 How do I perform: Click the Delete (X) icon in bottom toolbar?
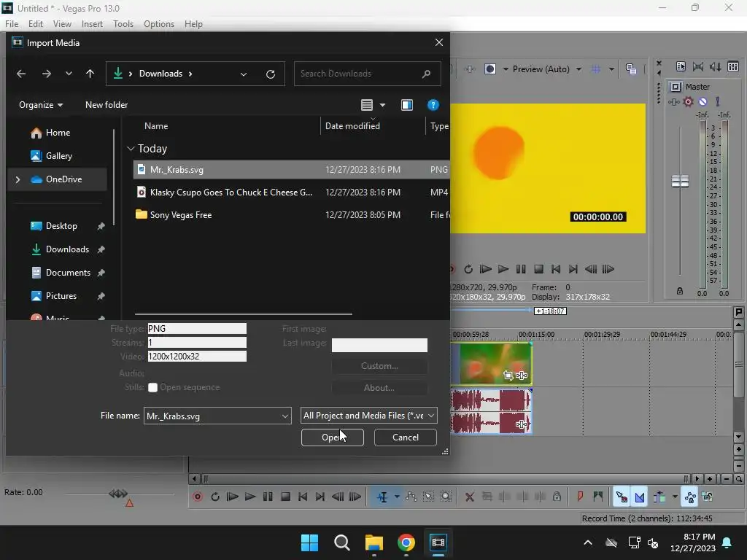tap(469, 497)
